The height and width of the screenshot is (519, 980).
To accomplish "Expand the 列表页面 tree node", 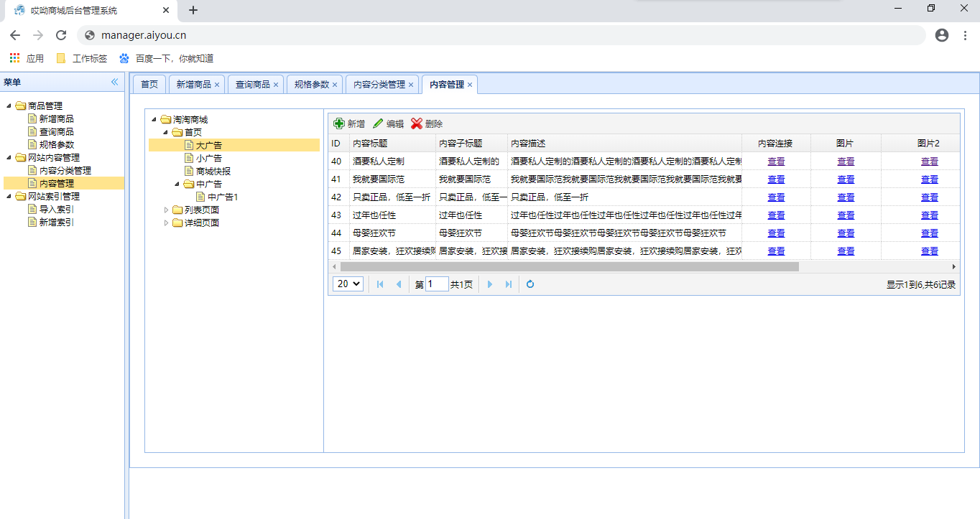I will tap(166, 210).
